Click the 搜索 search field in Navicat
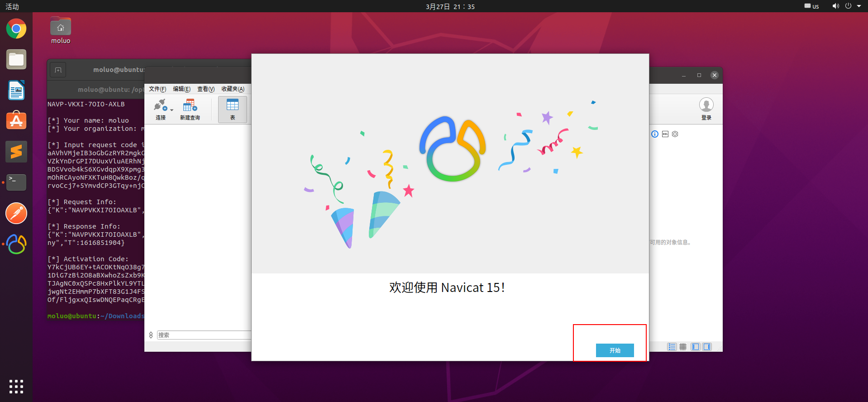The width and height of the screenshot is (868, 402). (x=204, y=335)
